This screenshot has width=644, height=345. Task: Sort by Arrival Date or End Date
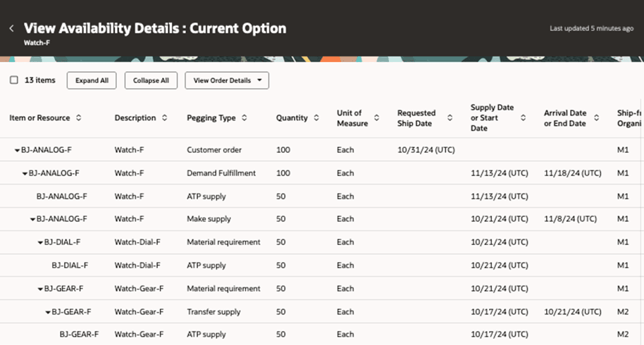(x=596, y=118)
